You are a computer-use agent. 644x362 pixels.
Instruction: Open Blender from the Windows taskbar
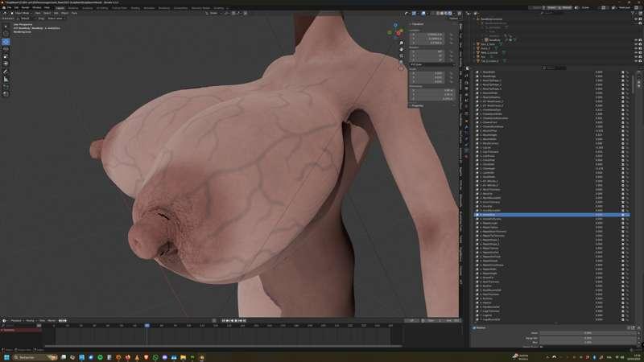click(201, 357)
